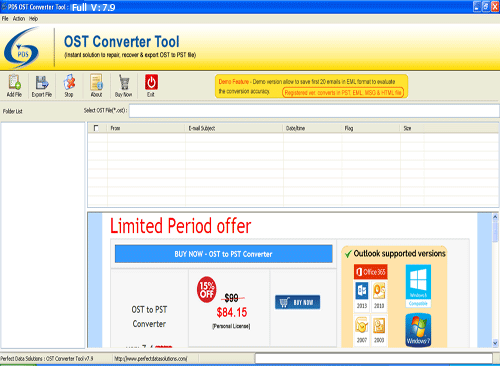Click the BUY NOW - OST to PST Converter banner
Screen dimensions: 500x366
click(x=223, y=254)
